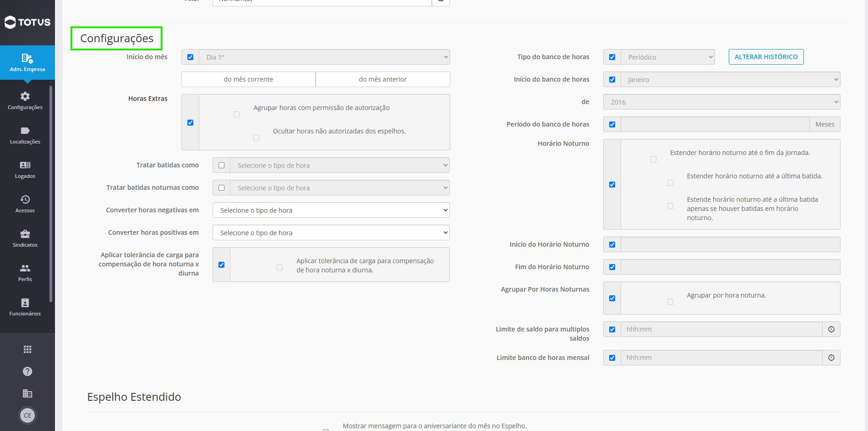The width and height of the screenshot is (868, 431).
Task: Click the sidebar scrollbar
Action: (51, 193)
